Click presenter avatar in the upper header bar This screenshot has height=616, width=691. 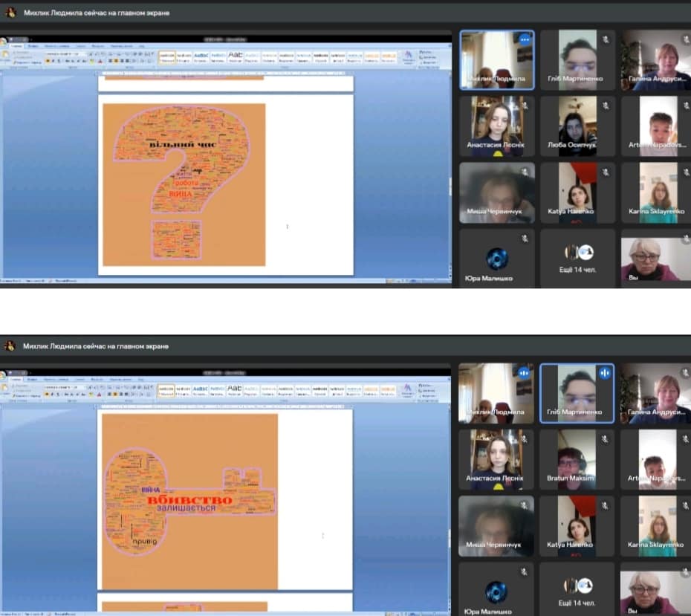(10, 13)
